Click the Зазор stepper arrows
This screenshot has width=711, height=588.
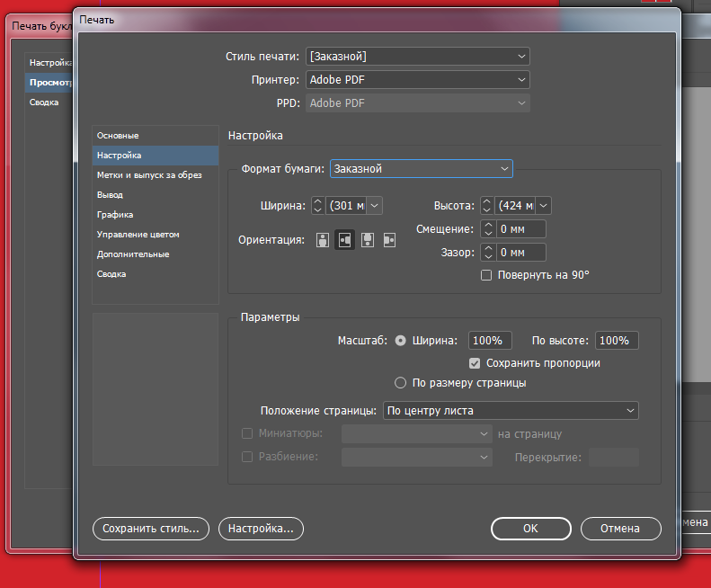tap(487, 253)
